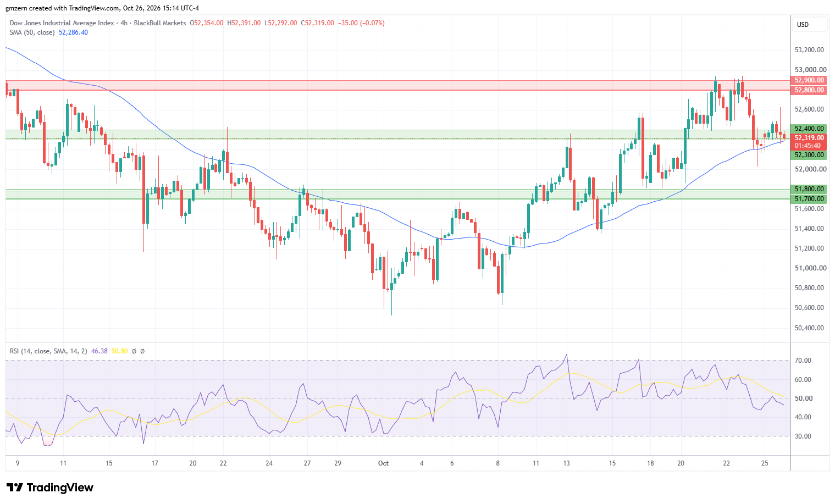Click the high price H52,391.00
Viewport: 835px width, 504px height.
tap(244, 23)
